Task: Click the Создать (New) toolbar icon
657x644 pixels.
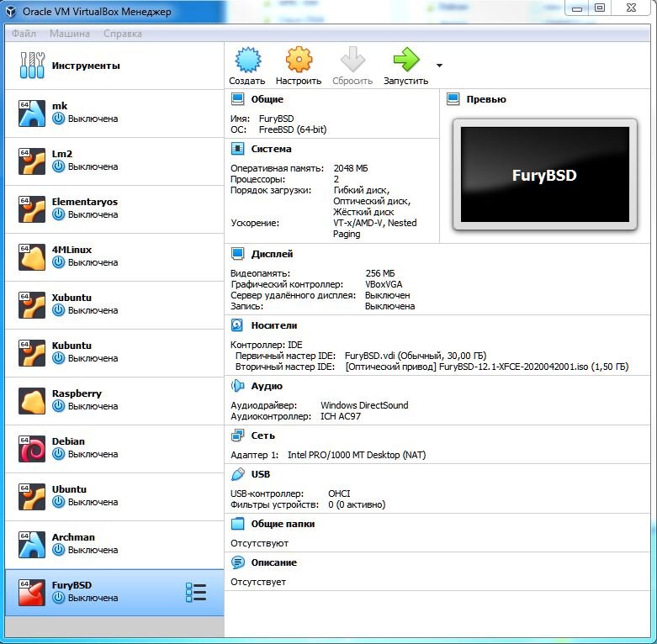Action: pos(247,60)
